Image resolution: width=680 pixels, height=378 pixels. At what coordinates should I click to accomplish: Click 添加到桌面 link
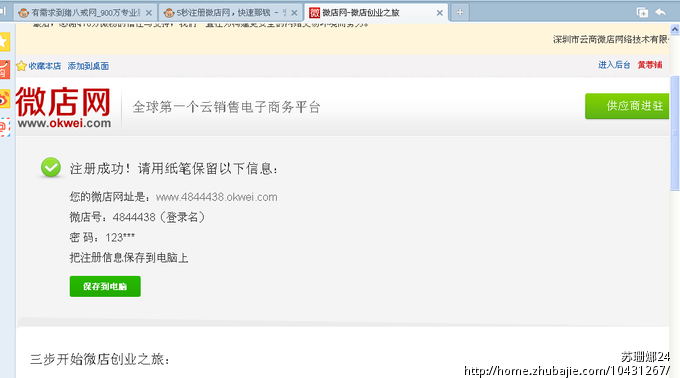pos(88,66)
